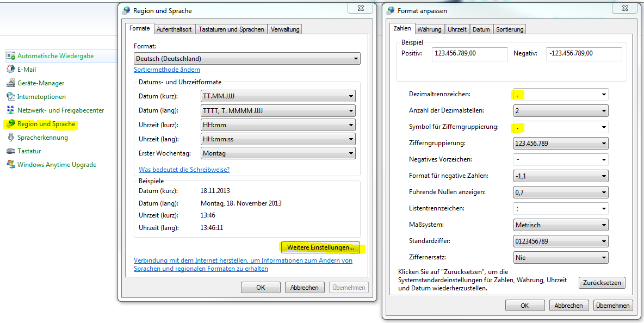The image size is (644, 323).
Task: Click the Windows Anytime Upgrade icon
Action: click(11, 165)
